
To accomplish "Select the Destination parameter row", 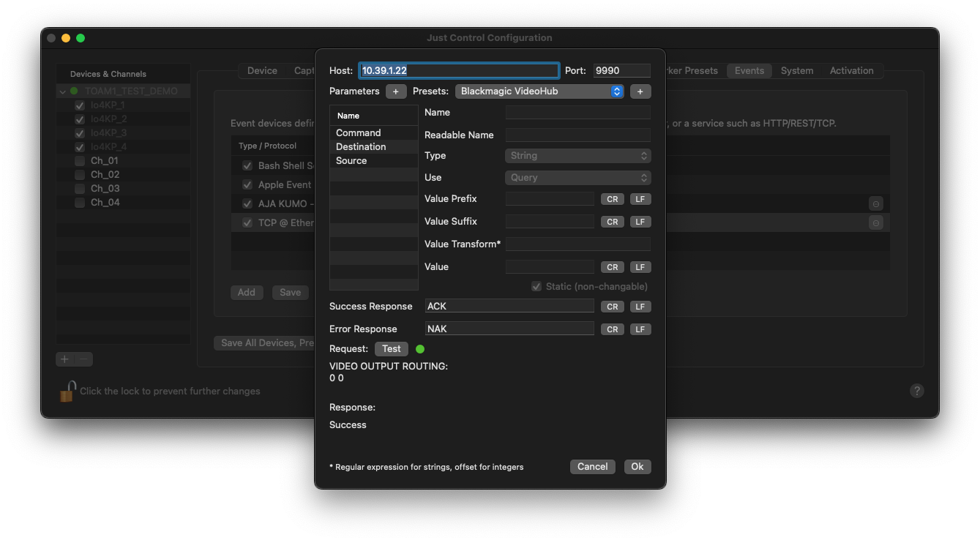I will 374,147.
